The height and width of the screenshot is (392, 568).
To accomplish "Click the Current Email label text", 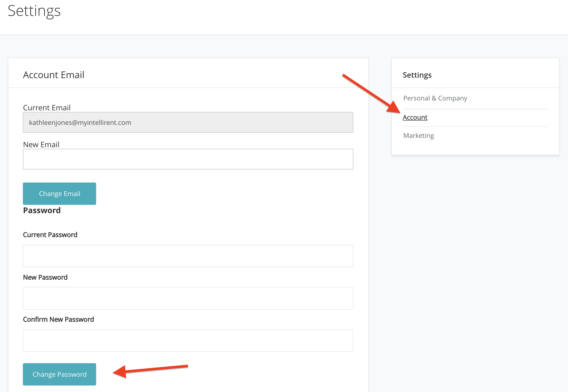I will 47,107.
